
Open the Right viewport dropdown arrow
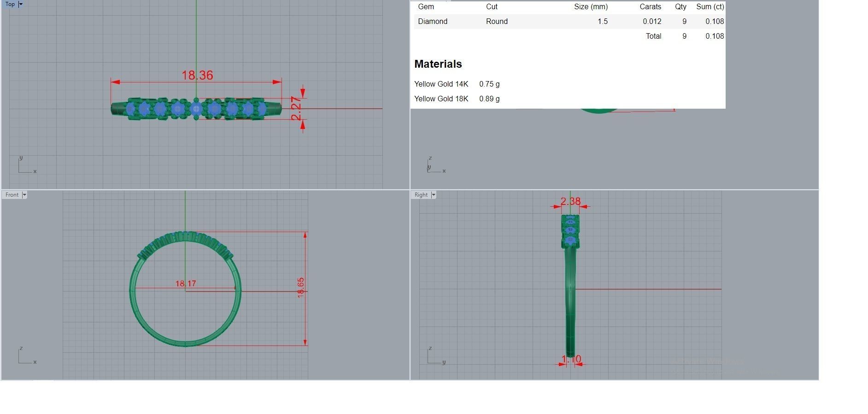point(433,195)
